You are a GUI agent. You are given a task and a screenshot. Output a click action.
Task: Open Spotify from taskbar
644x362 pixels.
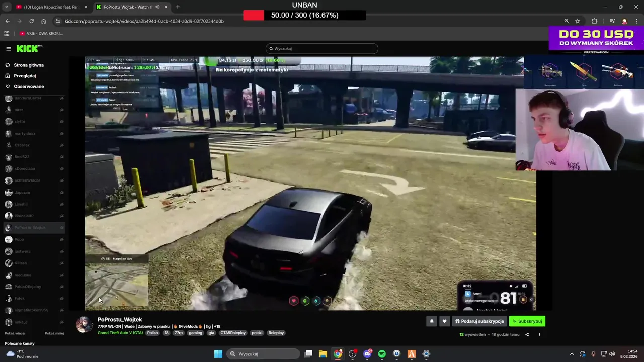[382, 354]
